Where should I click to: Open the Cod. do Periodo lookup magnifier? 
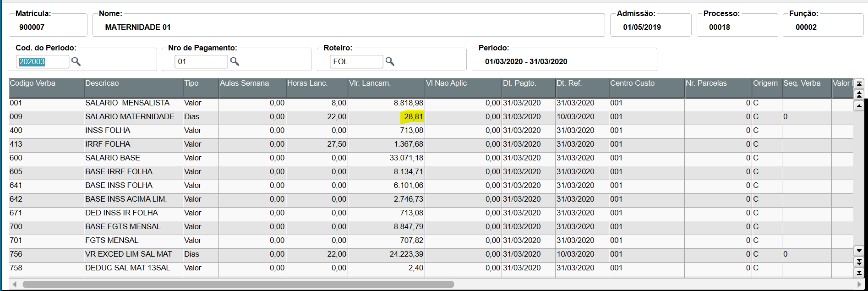click(x=76, y=61)
